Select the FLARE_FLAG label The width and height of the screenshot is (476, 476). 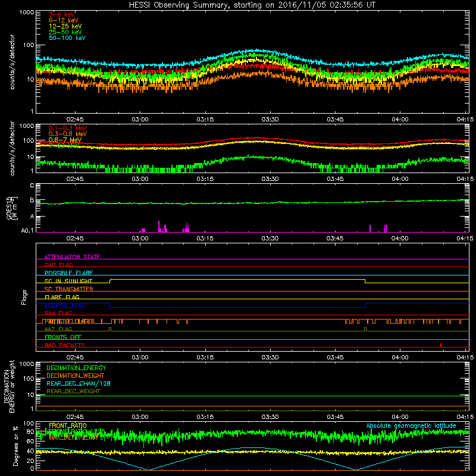click(62, 297)
